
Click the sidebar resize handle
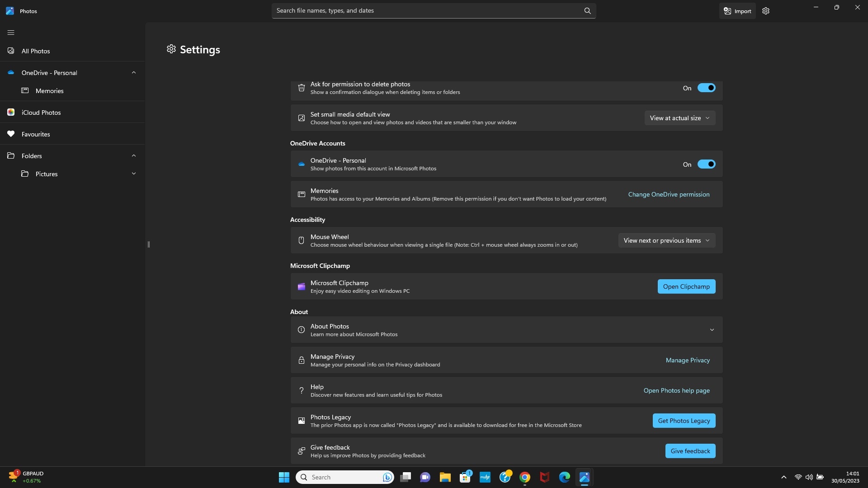click(x=148, y=244)
